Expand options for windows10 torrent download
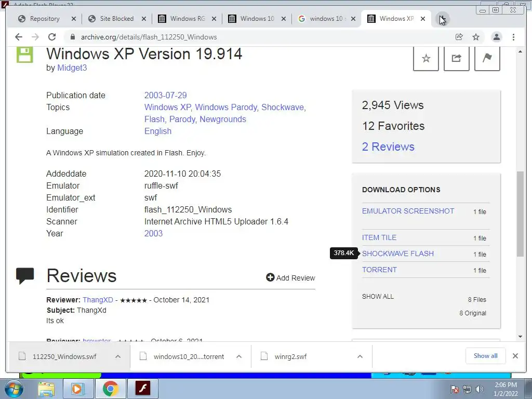 pyautogui.click(x=239, y=356)
